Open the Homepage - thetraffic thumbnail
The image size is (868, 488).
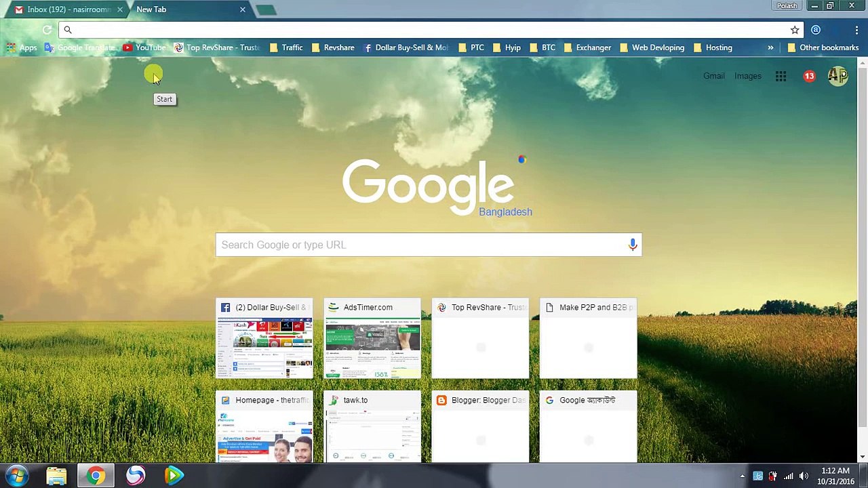[x=264, y=427]
